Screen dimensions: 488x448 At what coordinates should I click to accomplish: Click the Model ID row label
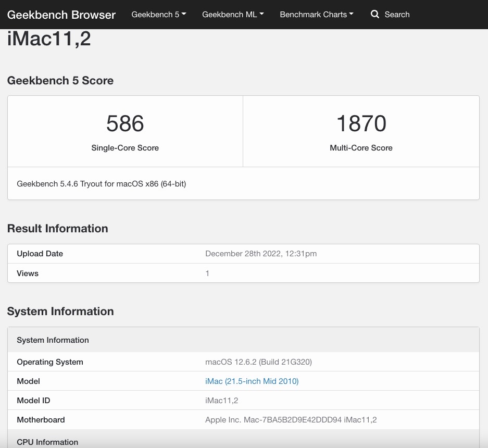click(x=33, y=401)
